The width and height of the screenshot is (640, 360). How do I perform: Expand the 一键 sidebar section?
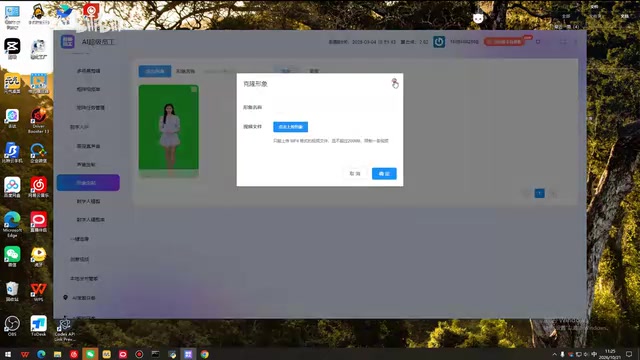tap(79, 239)
